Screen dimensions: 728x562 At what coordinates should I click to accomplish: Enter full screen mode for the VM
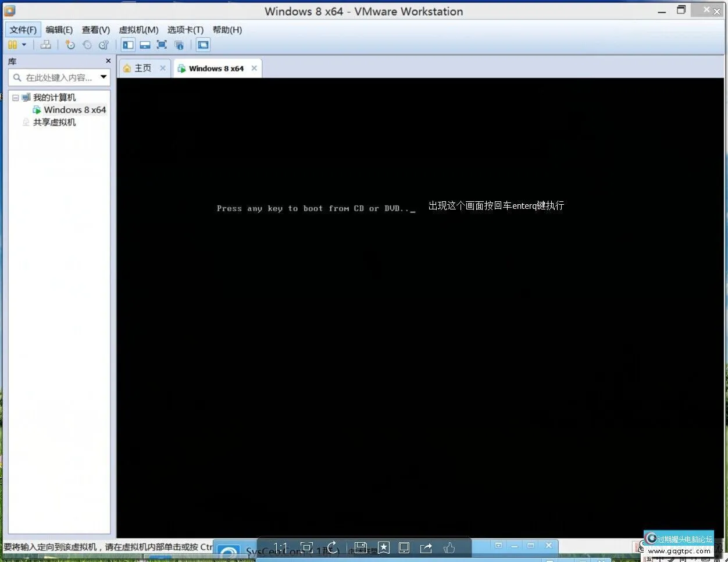[x=162, y=45]
